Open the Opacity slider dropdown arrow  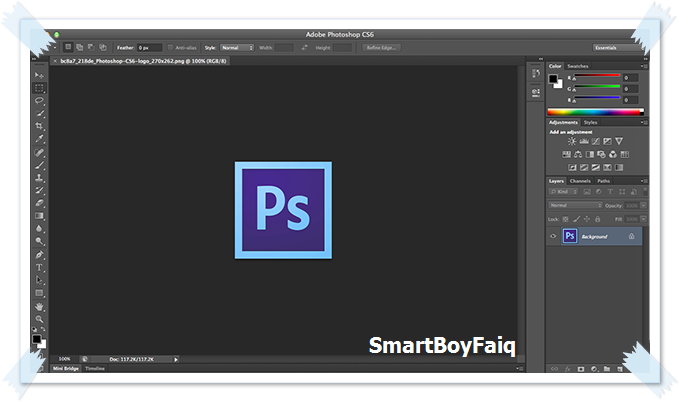point(644,205)
